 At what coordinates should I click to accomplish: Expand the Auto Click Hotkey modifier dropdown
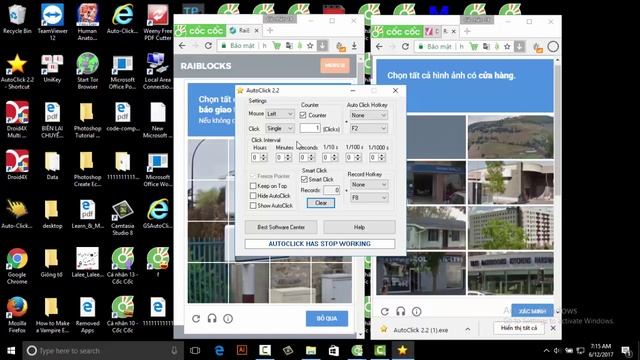(x=369, y=116)
